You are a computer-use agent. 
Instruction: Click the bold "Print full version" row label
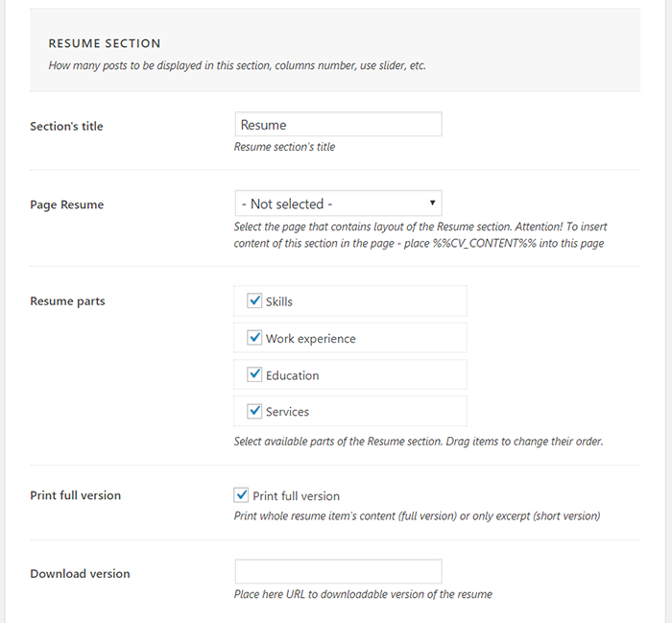[76, 495]
